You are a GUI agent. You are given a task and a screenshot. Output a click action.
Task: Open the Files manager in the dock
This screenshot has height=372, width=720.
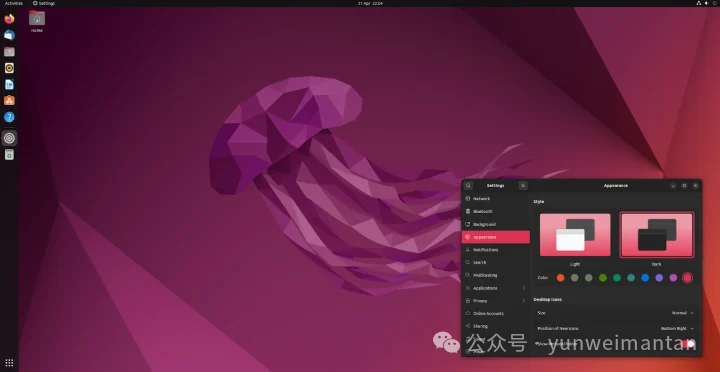coord(9,52)
